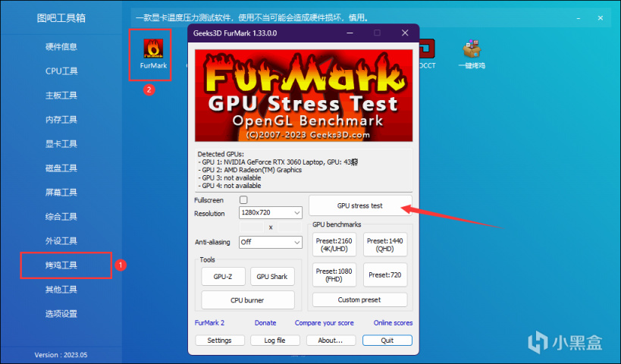Click the 图吧工具箱 title
This screenshot has height=364, width=621.
coord(61,18)
